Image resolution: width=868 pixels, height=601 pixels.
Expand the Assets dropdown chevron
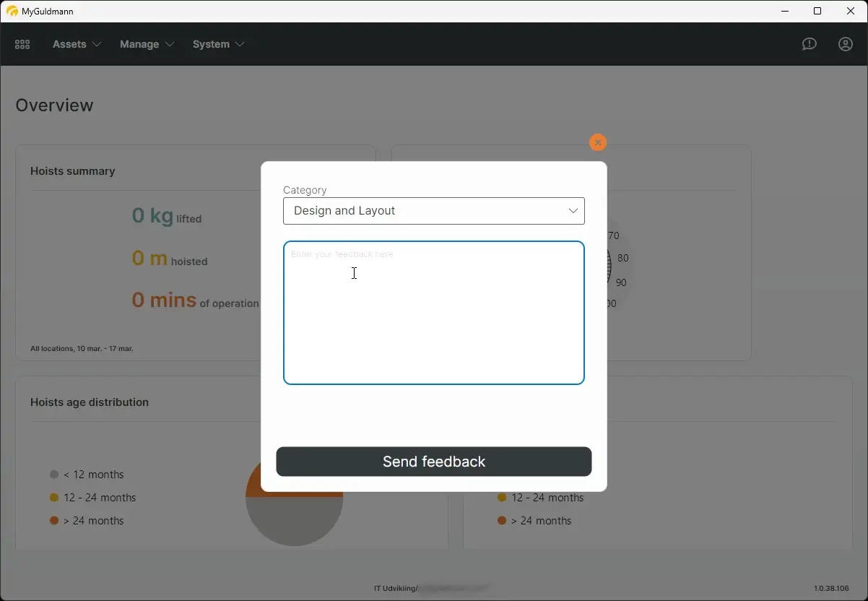97,44
